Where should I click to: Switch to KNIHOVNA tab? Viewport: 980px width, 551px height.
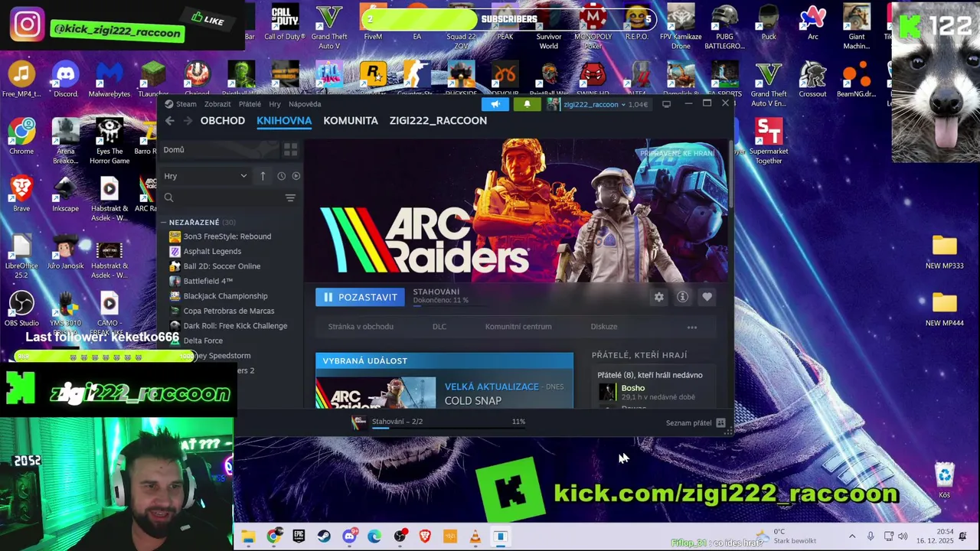[x=284, y=121]
